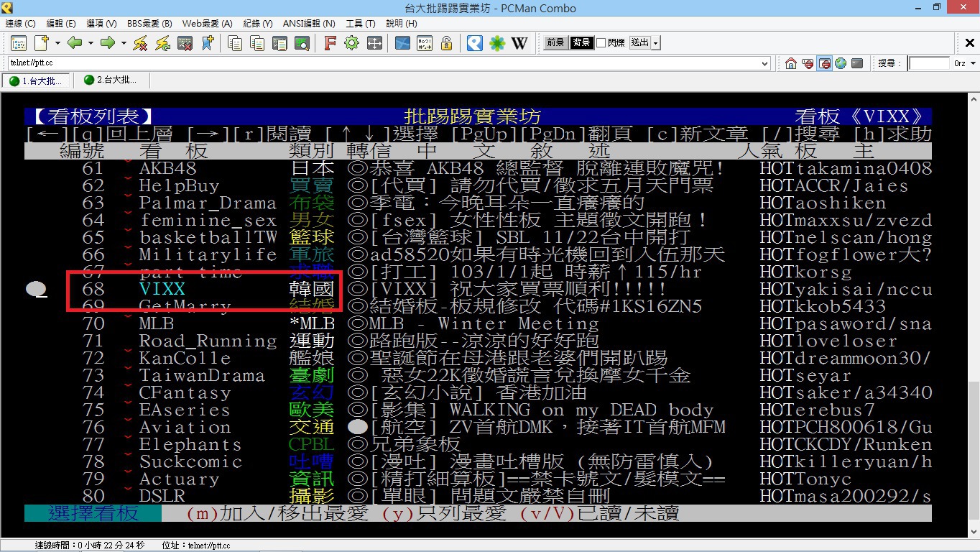Expand the address bar dropdown
The width and height of the screenshot is (980, 552).
click(x=764, y=63)
